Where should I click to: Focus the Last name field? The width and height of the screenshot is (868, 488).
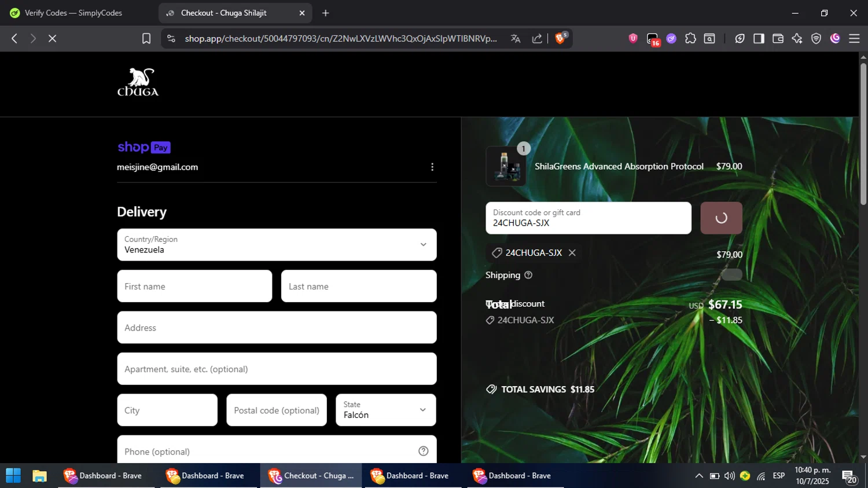(359, 286)
